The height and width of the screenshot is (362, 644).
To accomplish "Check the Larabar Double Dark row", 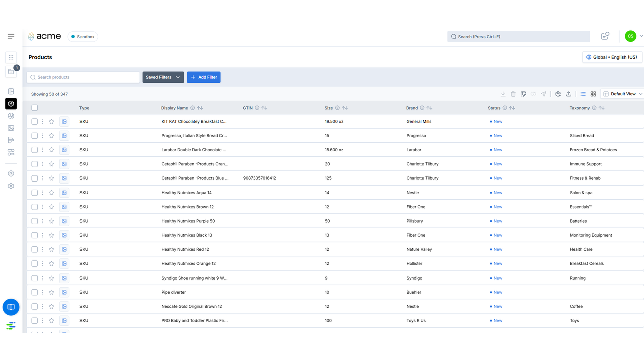I will tap(34, 150).
